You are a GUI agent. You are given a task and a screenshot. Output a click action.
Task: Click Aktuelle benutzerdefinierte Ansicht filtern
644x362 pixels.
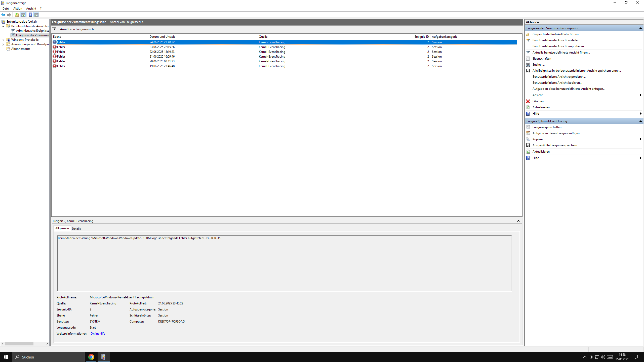click(561, 53)
